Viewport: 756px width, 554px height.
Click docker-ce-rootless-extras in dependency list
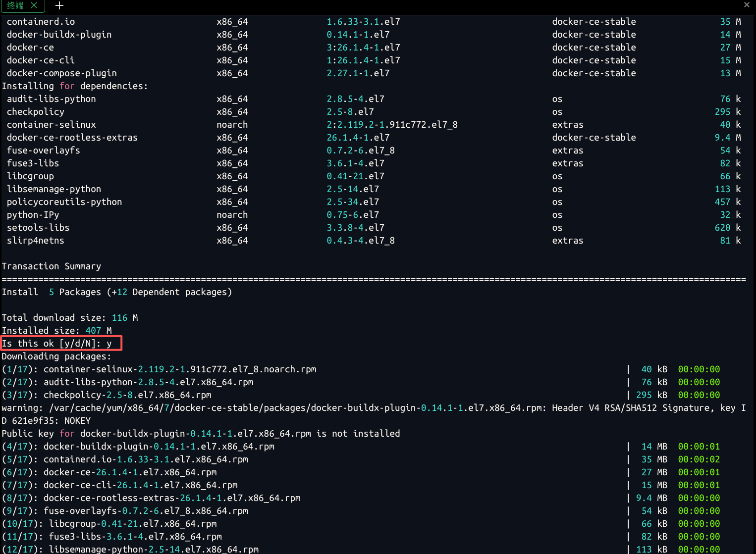72,138
